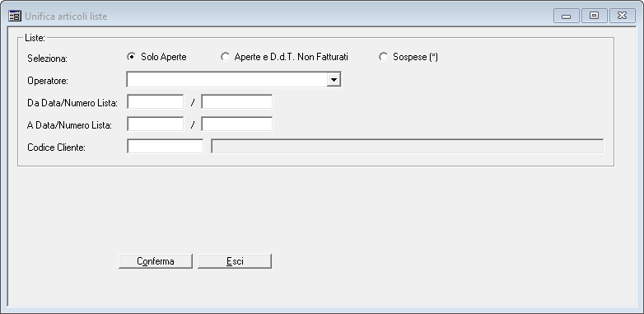Screen dimensions: 644x314
Task: Click the Da Numero Lista field
Action: click(x=236, y=102)
